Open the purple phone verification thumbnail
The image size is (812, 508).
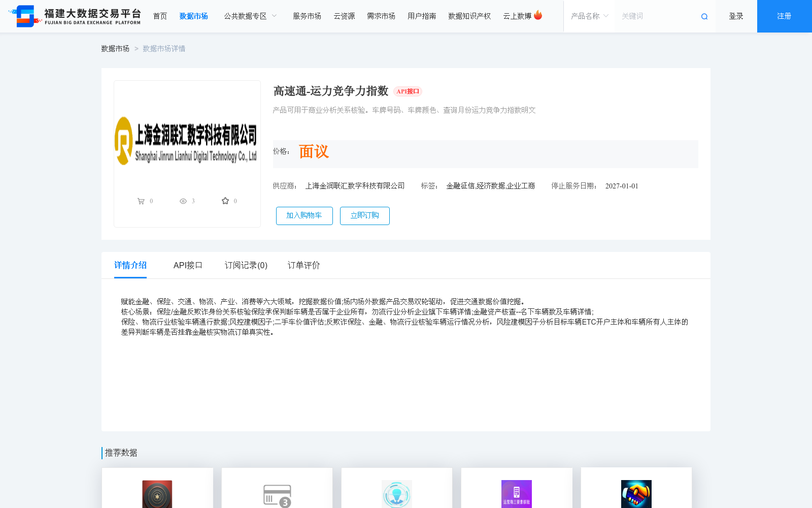(517, 494)
